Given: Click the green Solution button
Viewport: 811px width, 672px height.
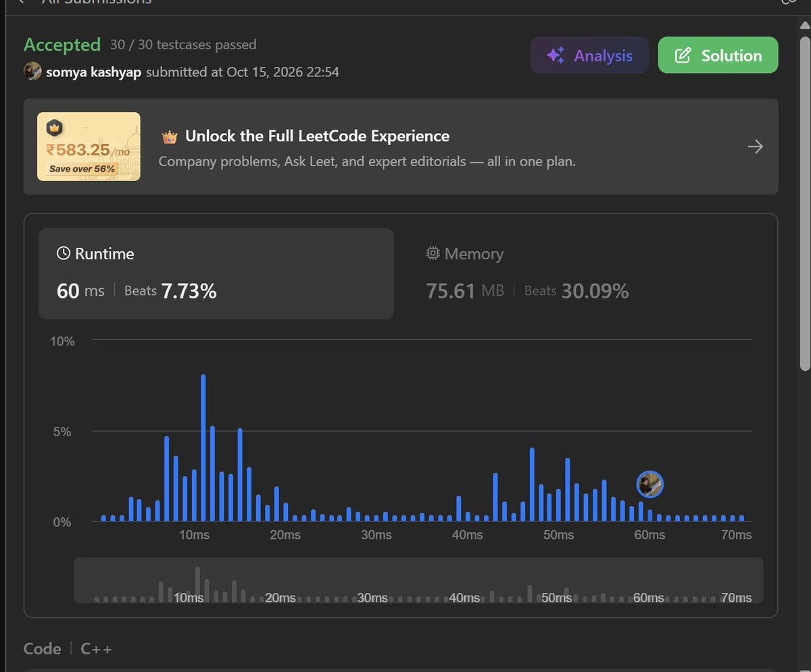Looking at the screenshot, I should [718, 55].
